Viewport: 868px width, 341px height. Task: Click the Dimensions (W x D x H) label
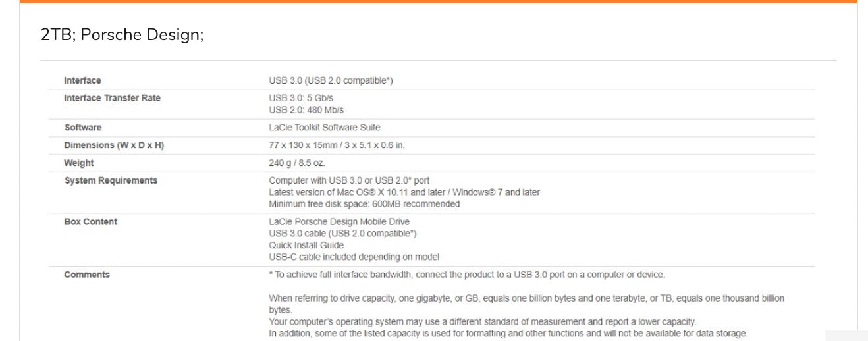[x=114, y=145]
